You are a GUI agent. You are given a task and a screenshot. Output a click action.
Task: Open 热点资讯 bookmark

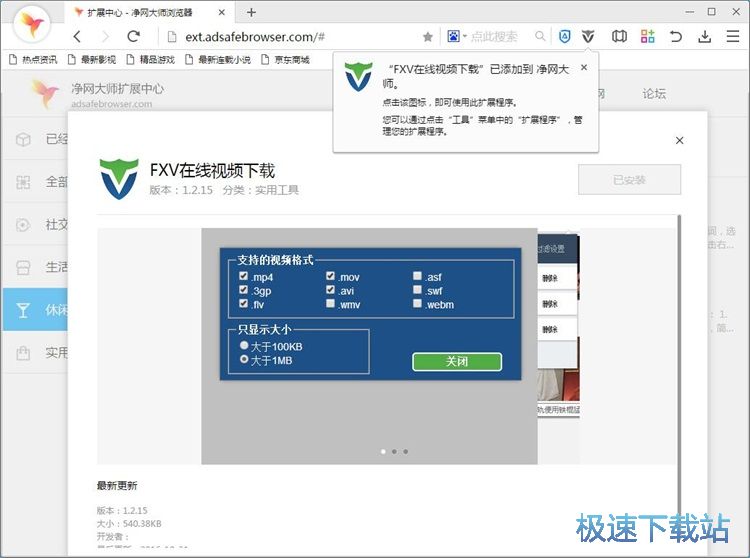pos(33,59)
